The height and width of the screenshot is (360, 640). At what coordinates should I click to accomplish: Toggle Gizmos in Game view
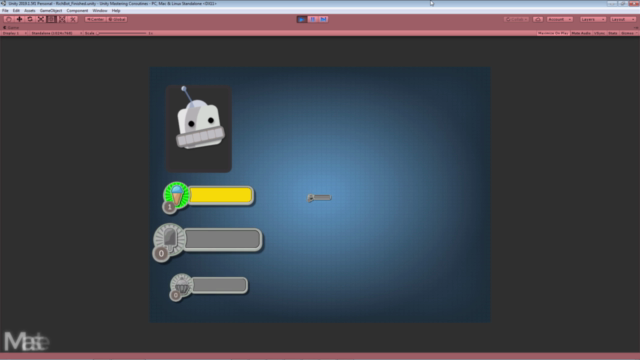[627, 33]
